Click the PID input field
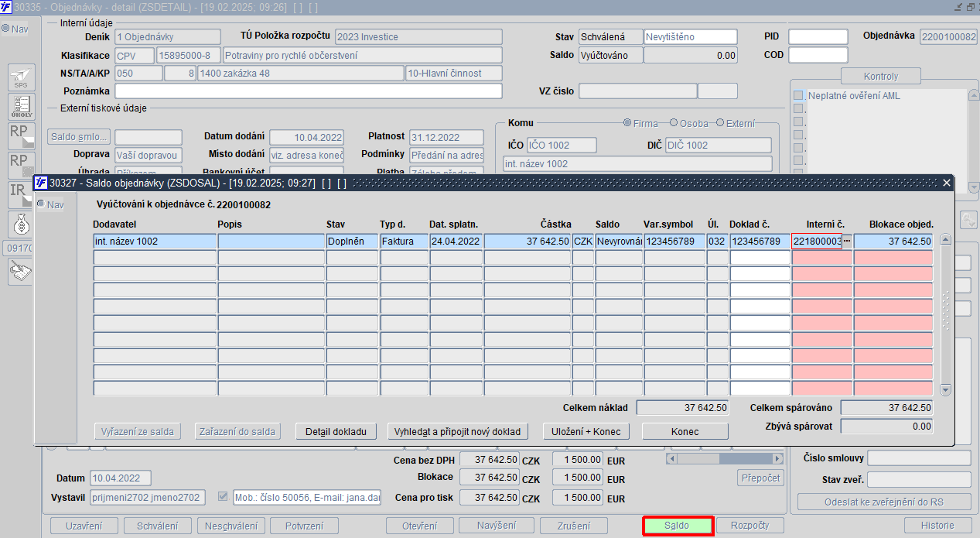The height and width of the screenshot is (538, 980). pyautogui.click(x=818, y=36)
